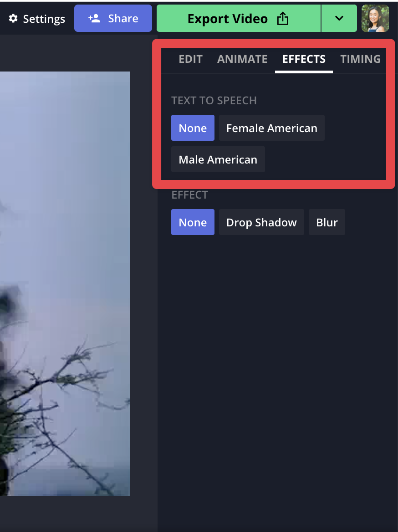398x532 pixels.
Task: Open the user profile avatar
Action: (x=375, y=18)
